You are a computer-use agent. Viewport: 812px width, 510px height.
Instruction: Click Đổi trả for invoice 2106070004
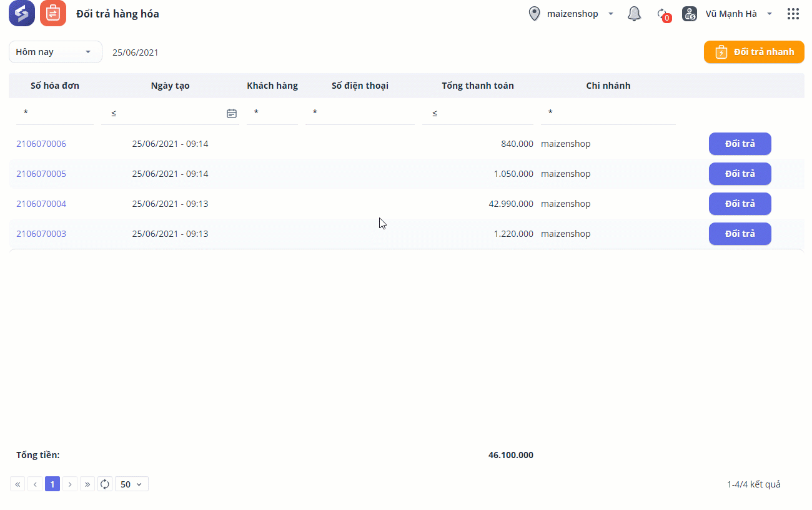[x=740, y=204]
